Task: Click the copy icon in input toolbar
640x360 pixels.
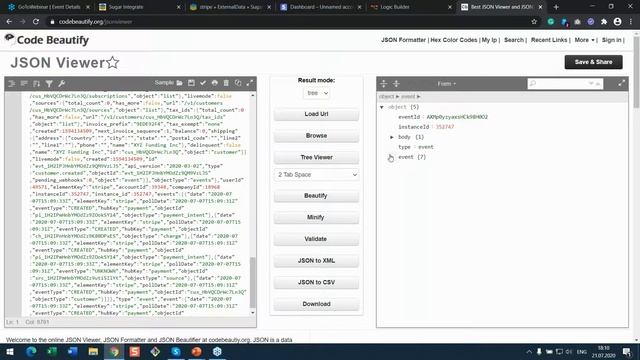Action: pyautogui.click(x=238, y=83)
